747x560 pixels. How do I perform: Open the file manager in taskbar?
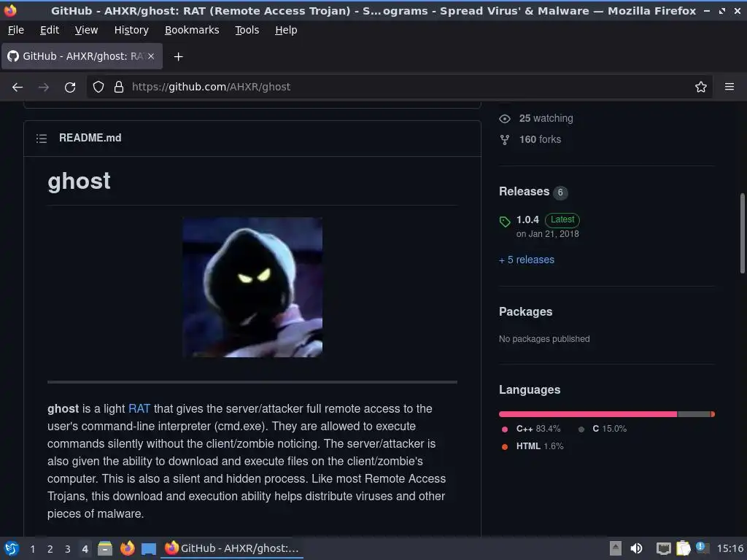[105, 548]
